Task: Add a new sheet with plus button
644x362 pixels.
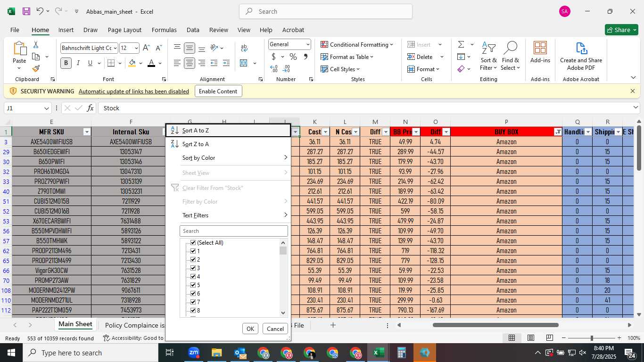Action: pyautogui.click(x=333, y=325)
